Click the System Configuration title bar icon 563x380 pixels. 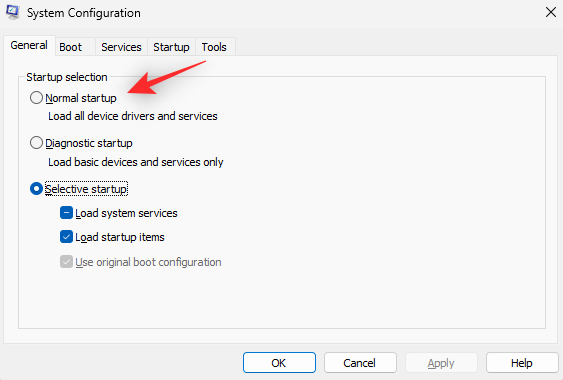pyautogui.click(x=13, y=13)
